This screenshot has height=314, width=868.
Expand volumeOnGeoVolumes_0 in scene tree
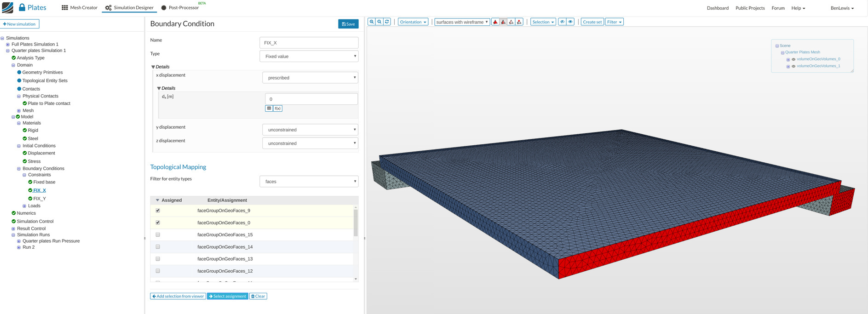click(788, 59)
